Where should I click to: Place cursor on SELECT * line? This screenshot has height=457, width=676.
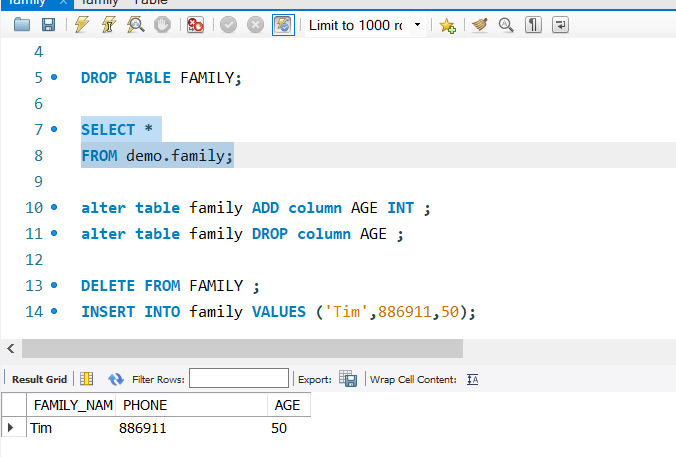coord(117,129)
